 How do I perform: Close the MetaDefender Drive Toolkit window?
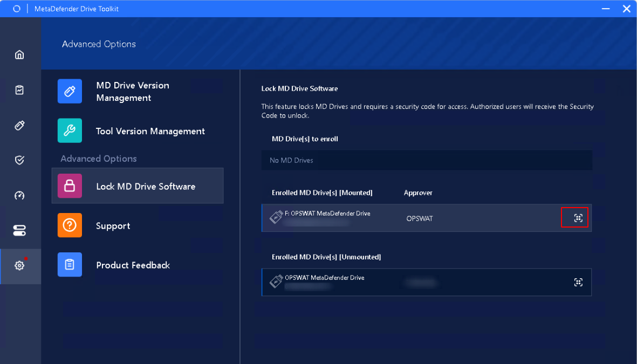(626, 9)
